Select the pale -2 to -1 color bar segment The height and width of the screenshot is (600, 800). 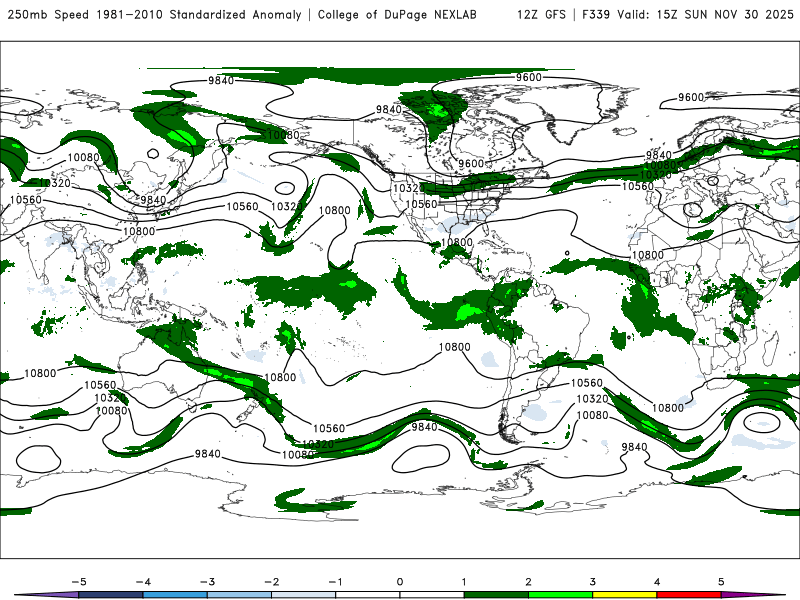point(304,595)
